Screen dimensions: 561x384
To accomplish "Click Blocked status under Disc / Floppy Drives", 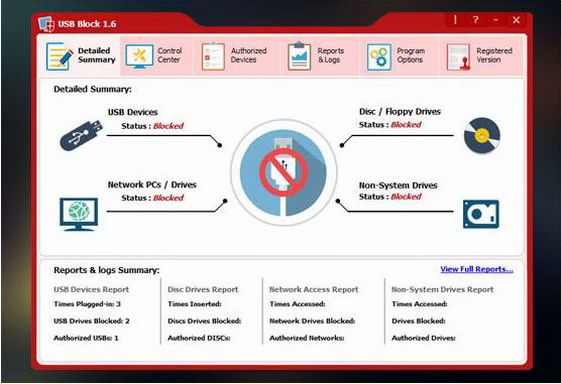I will pos(406,125).
